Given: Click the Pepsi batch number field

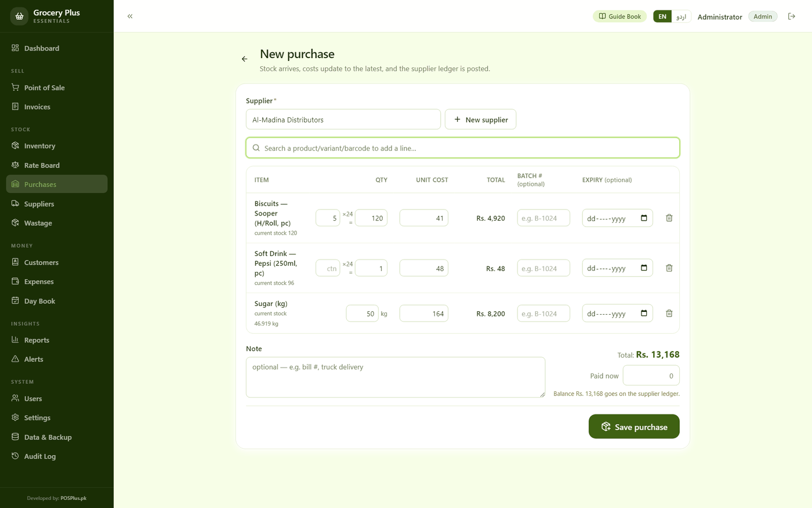Looking at the screenshot, I should tap(543, 268).
